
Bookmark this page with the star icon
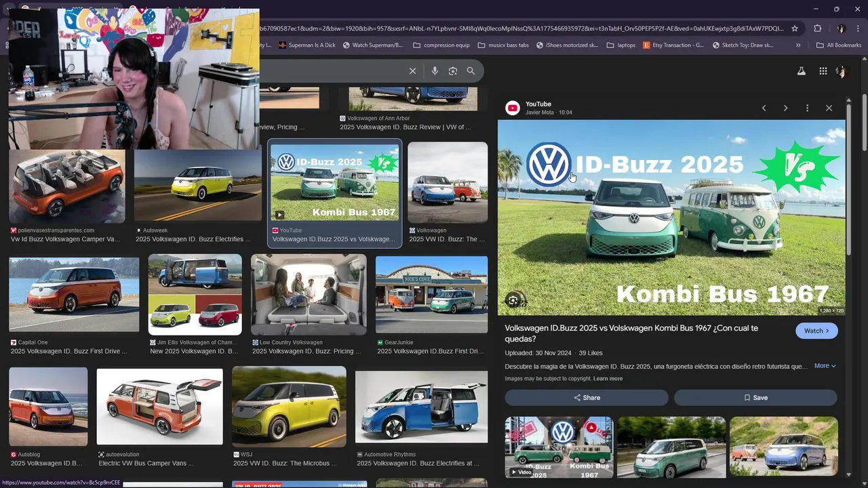coord(795,28)
